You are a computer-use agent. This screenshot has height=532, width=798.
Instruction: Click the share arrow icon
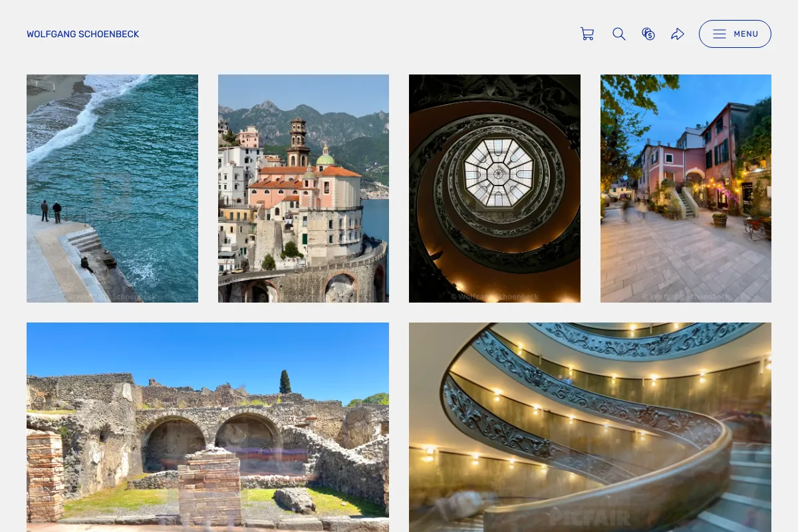[678, 34]
